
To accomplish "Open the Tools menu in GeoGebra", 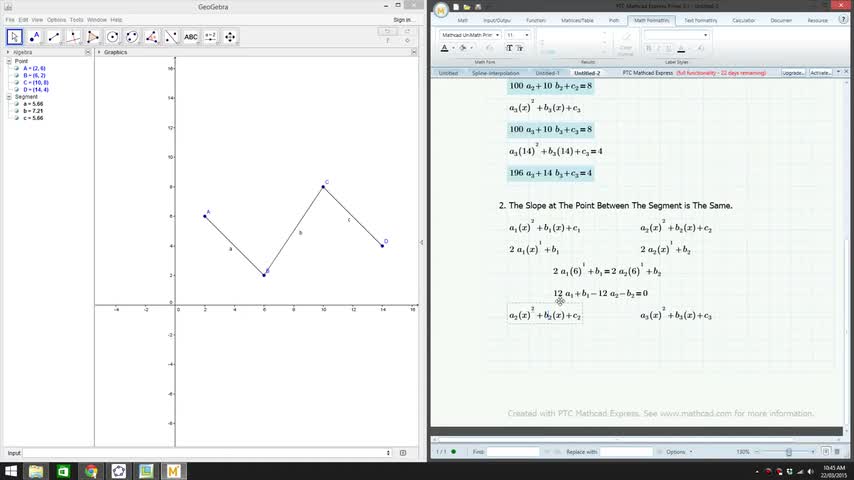I will [x=76, y=20].
